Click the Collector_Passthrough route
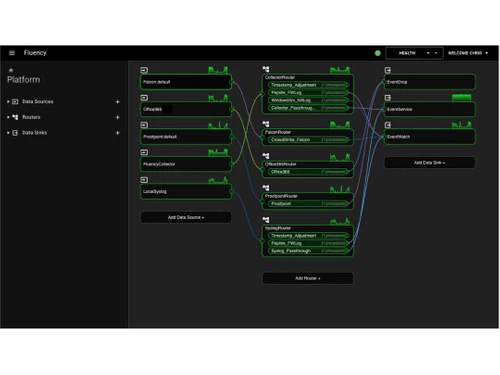The width and height of the screenshot is (500, 375). click(308, 108)
